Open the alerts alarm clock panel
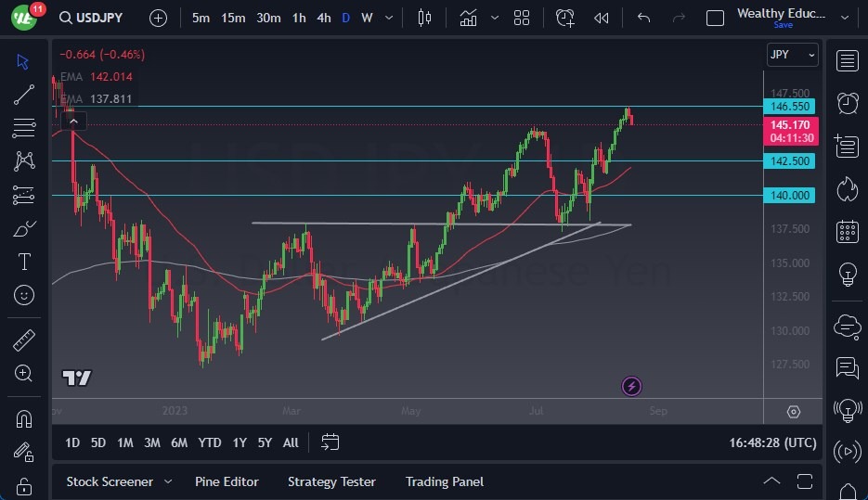Viewport: 868px width, 500px height. pyautogui.click(x=847, y=103)
